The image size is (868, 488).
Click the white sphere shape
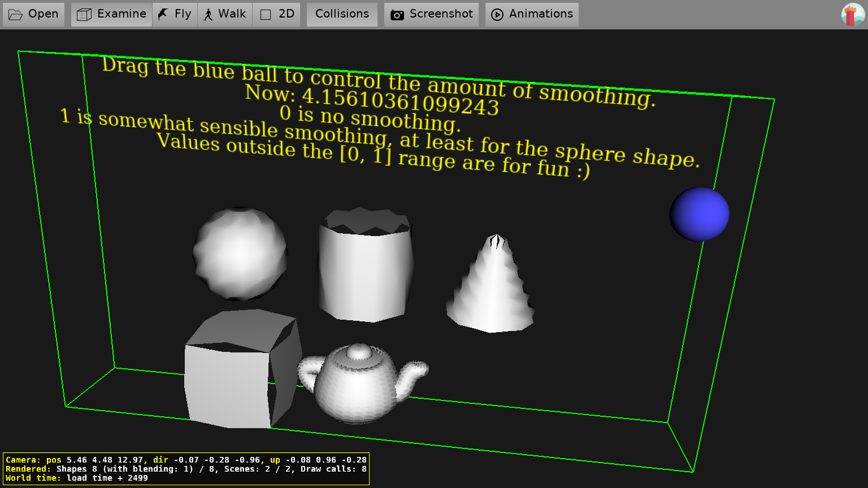[x=240, y=254]
